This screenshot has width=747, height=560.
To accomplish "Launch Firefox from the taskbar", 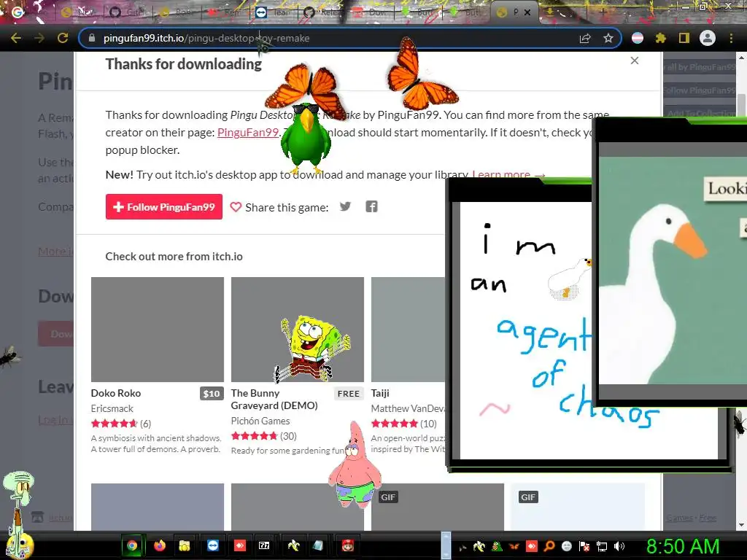I will (160, 545).
